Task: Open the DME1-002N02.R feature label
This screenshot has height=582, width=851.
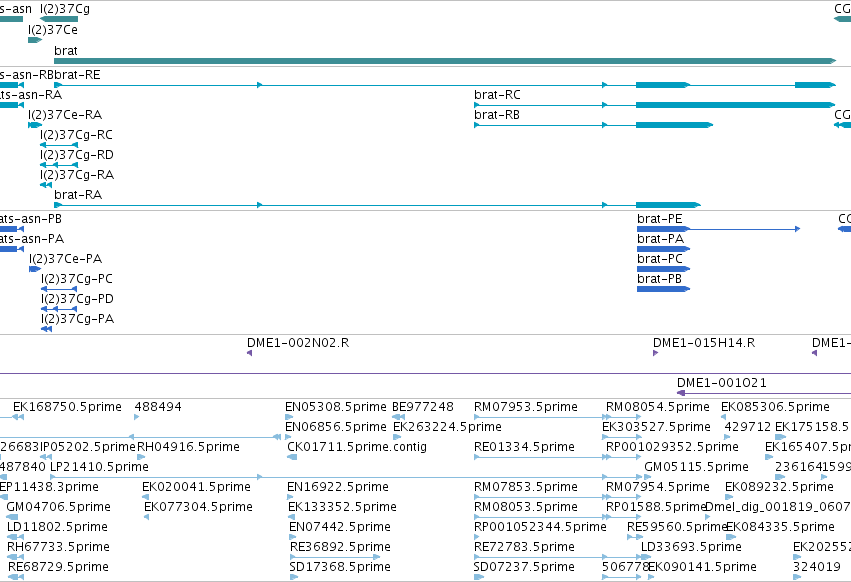Action: pyautogui.click(x=298, y=343)
